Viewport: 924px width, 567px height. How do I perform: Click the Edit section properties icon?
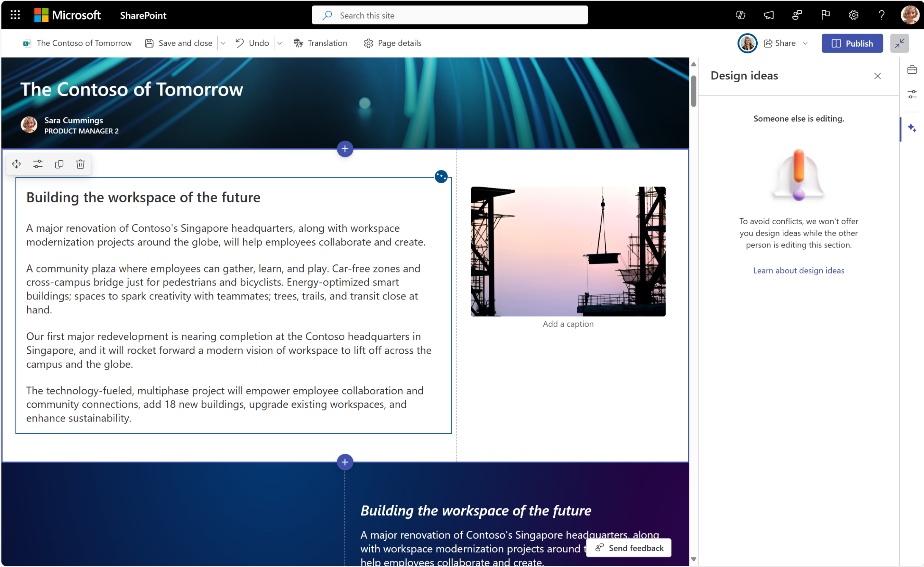click(x=38, y=164)
